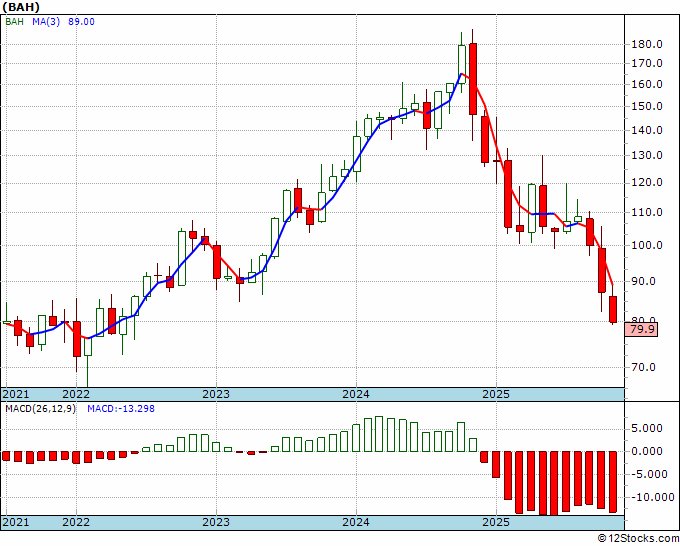Click the 150.0 price axis label
Viewport: 680px width, 546px height.
click(x=646, y=106)
